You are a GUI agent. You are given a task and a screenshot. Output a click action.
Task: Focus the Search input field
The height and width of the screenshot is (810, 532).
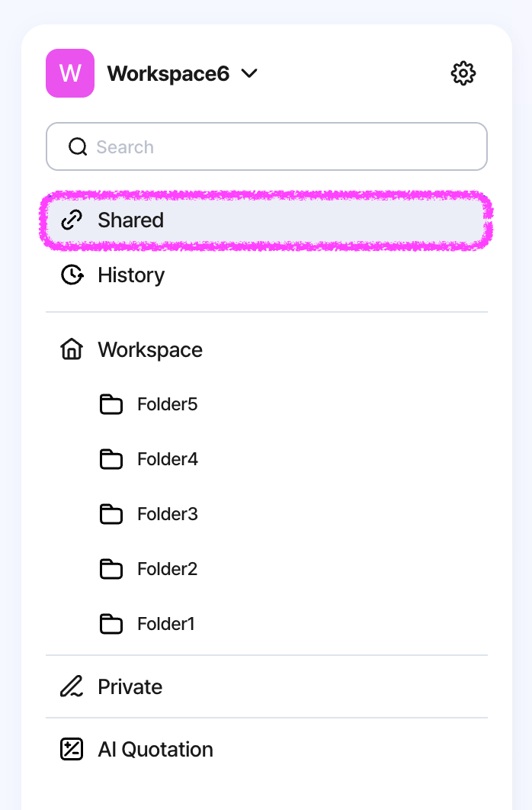[x=267, y=146]
